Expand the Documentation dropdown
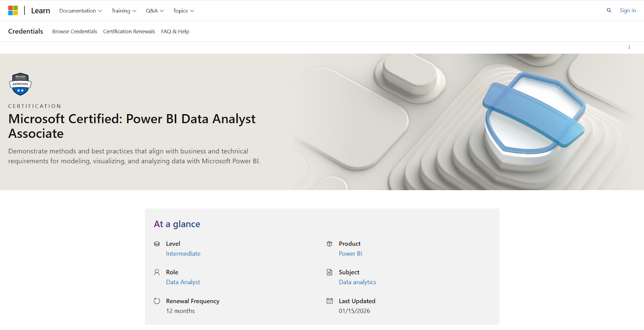The width and height of the screenshot is (644, 330). tap(80, 11)
